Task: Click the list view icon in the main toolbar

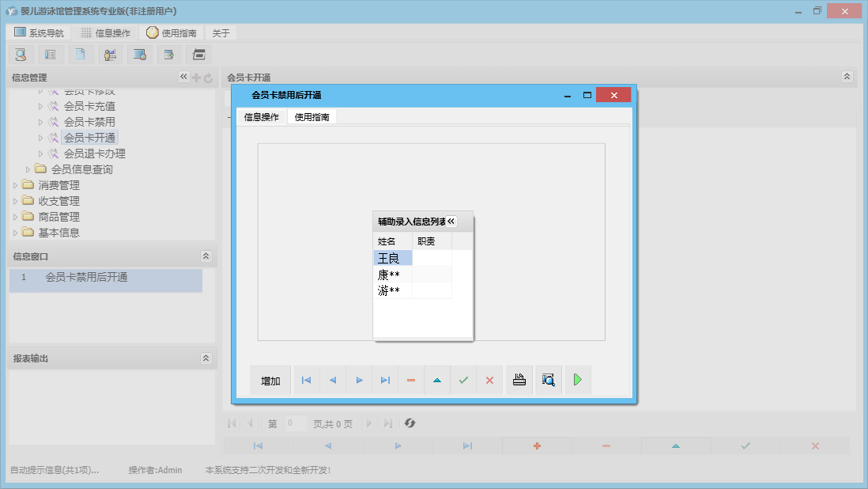Action: pyautogui.click(x=51, y=55)
